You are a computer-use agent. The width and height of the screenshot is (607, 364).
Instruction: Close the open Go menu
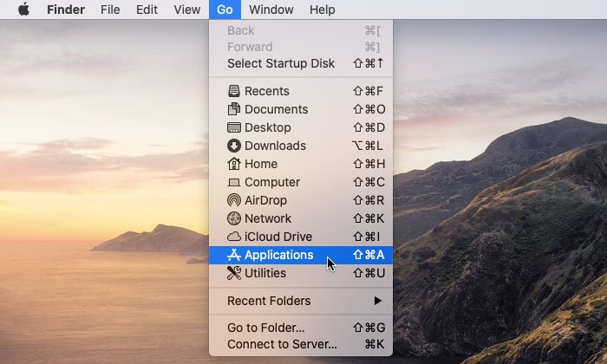[225, 10]
